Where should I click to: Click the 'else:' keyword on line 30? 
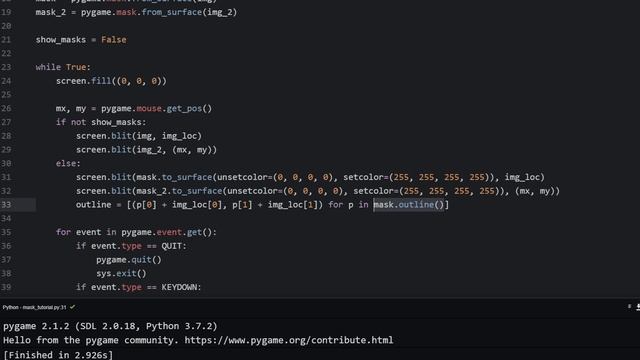coord(68,163)
